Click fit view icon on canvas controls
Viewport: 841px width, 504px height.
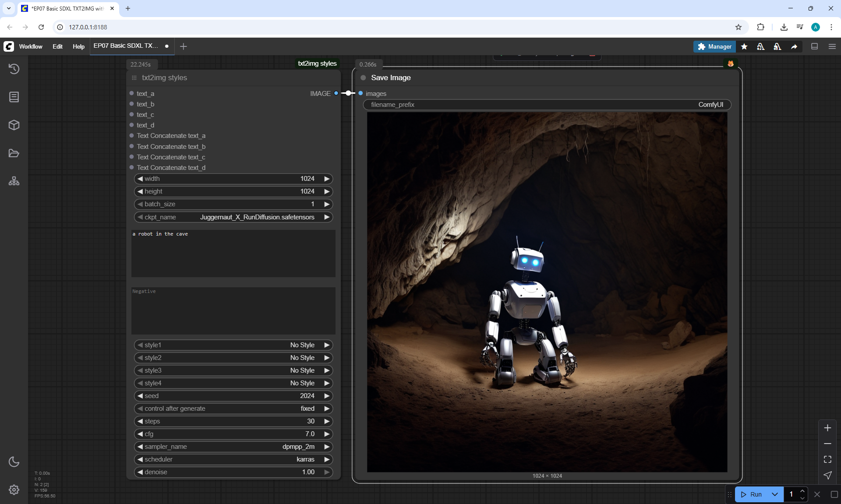(x=827, y=459)
